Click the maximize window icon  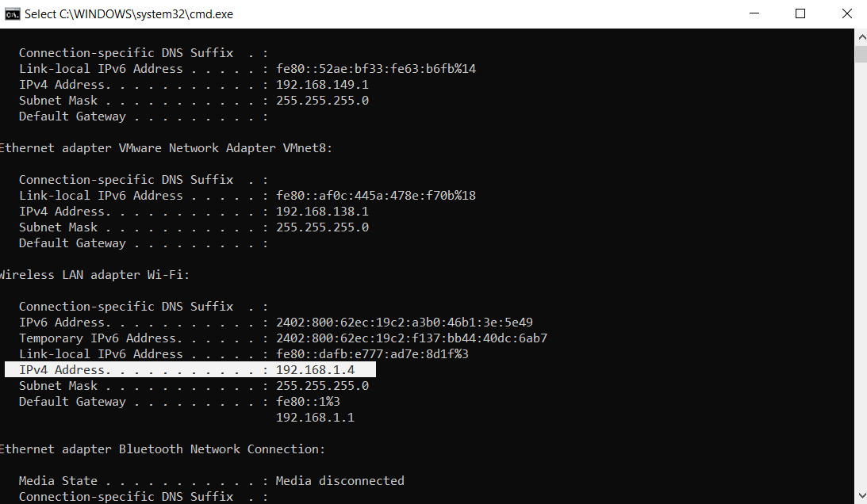click(800, 13)
